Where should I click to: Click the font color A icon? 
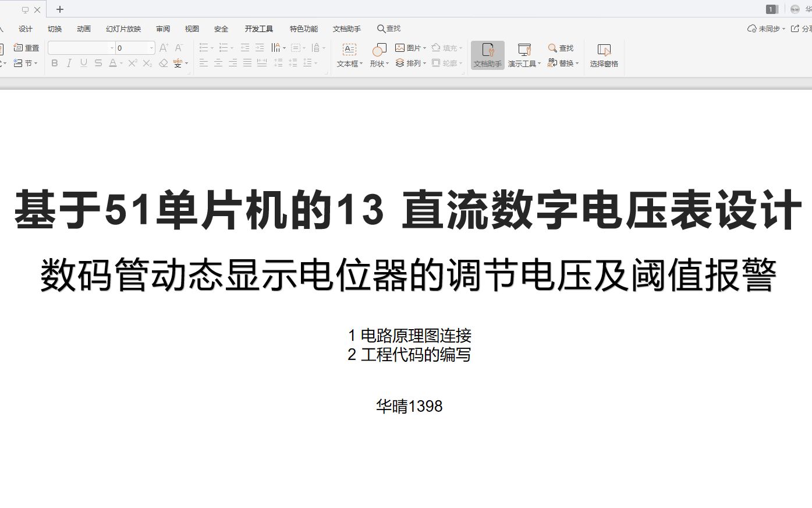pos(113,63)
